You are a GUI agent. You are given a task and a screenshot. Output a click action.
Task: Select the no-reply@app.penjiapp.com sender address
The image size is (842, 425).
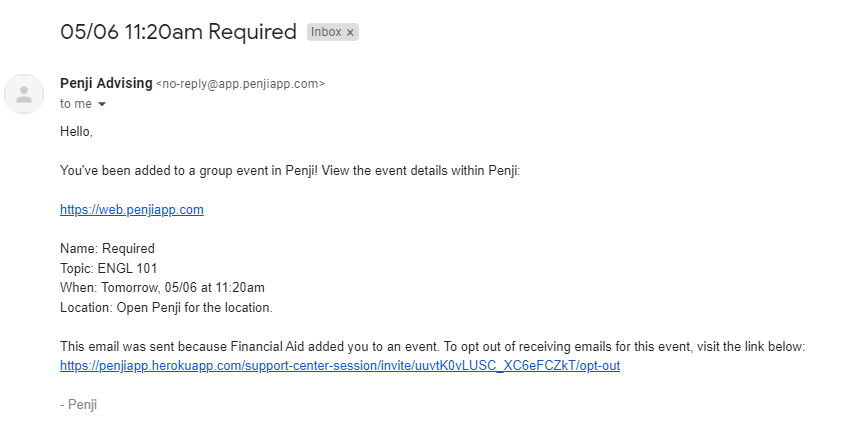[x=241, y=84]
